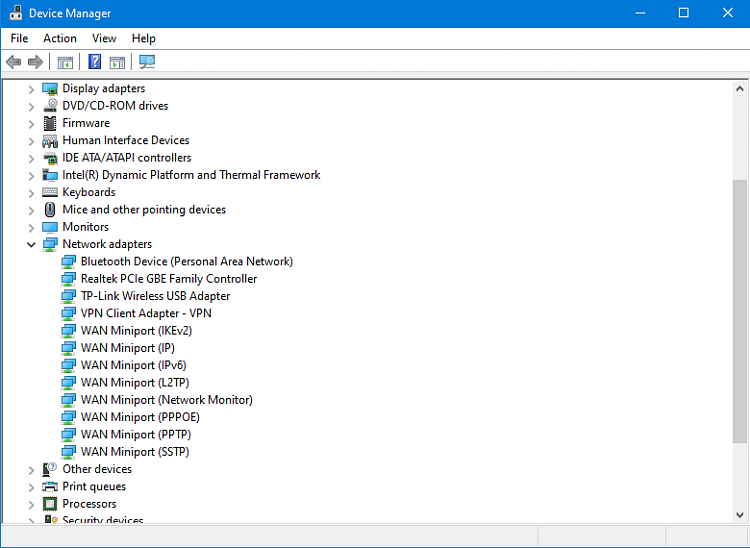Expand the Keyboards node
This screenshot has height=548, width=750.
tap(31, 193)
